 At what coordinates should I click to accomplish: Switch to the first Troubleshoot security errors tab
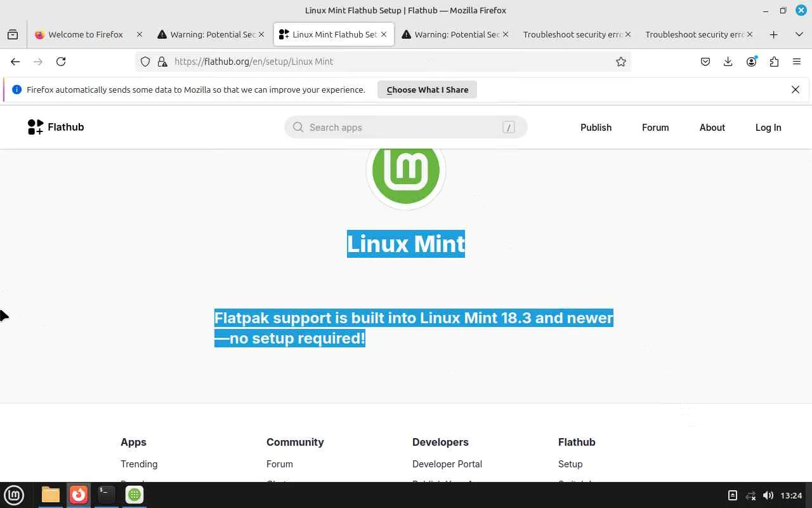(573, 34)
